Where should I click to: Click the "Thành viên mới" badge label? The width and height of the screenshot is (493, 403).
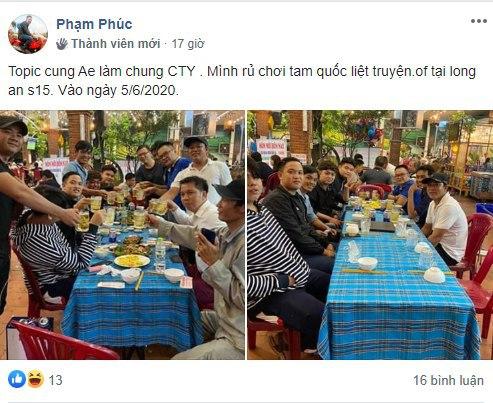116,44
